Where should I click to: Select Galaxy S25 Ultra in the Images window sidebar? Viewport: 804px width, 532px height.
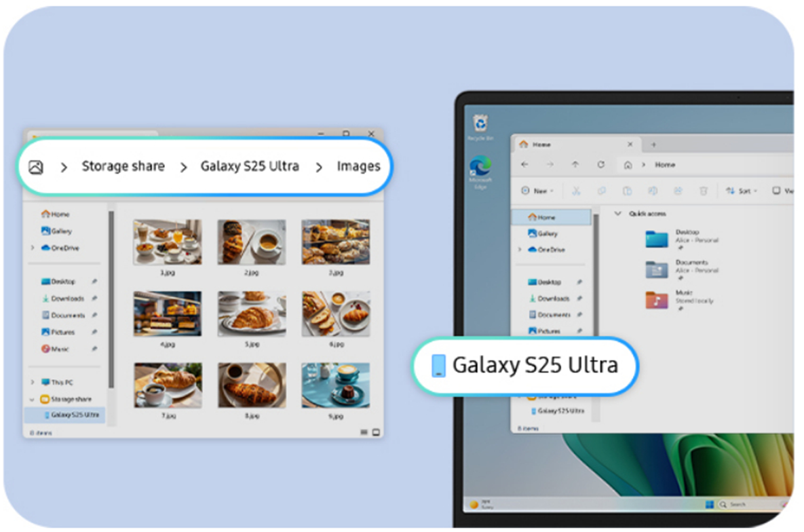click(65, 415)
